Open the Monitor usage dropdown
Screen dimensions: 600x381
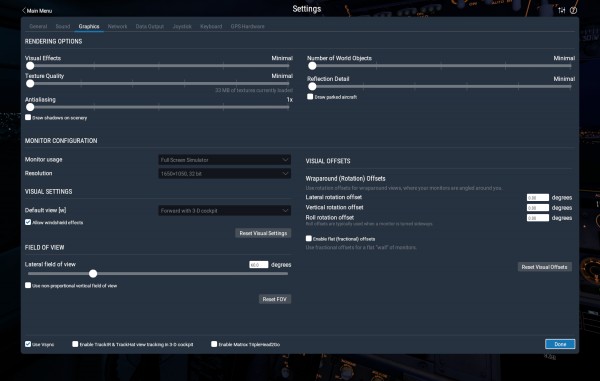coord(225,160)
